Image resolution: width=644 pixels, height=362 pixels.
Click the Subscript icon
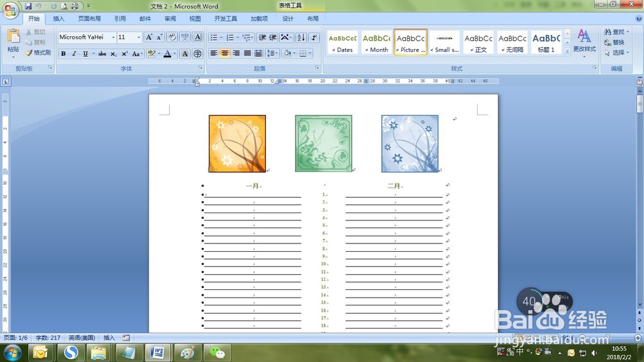[x=113, y=54]
